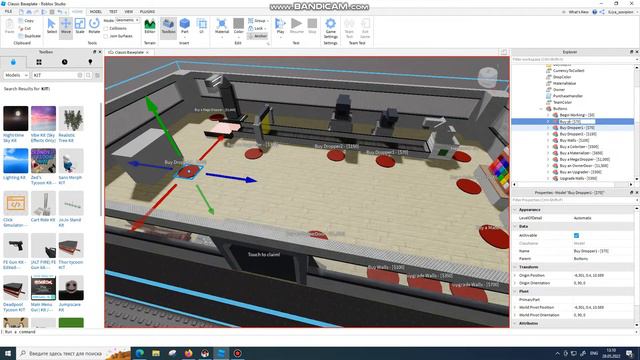Open the Toolbox Creations lightbulb tab
The width and height of the screenshot is (640, 360).
[90, 62]
